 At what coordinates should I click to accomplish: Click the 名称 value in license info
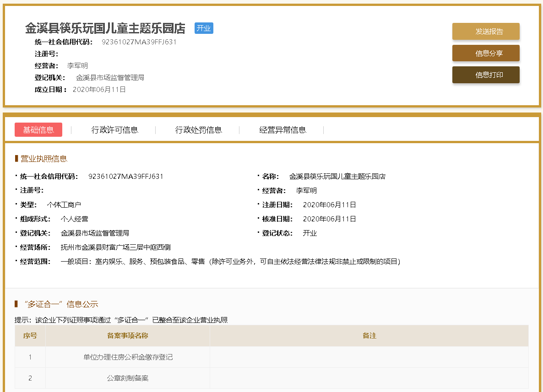337,177
